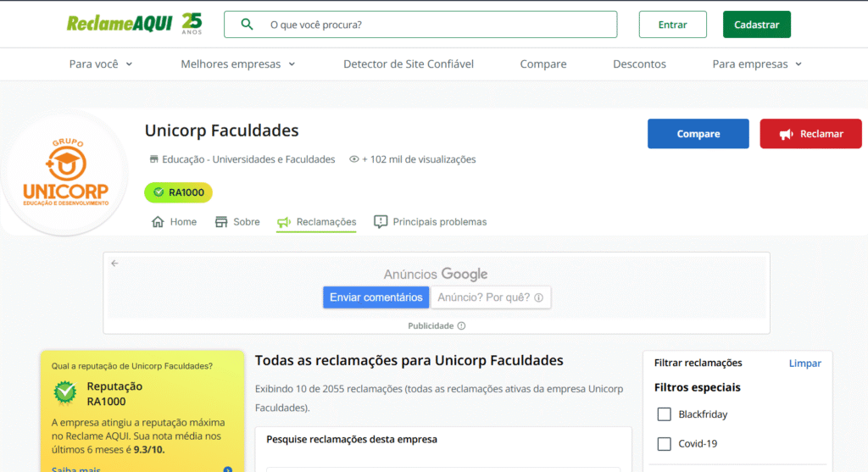The height and width of the screenshot is (472, 868).
Task: Check the Covid-19 filter checkbox
Action: 665,444
